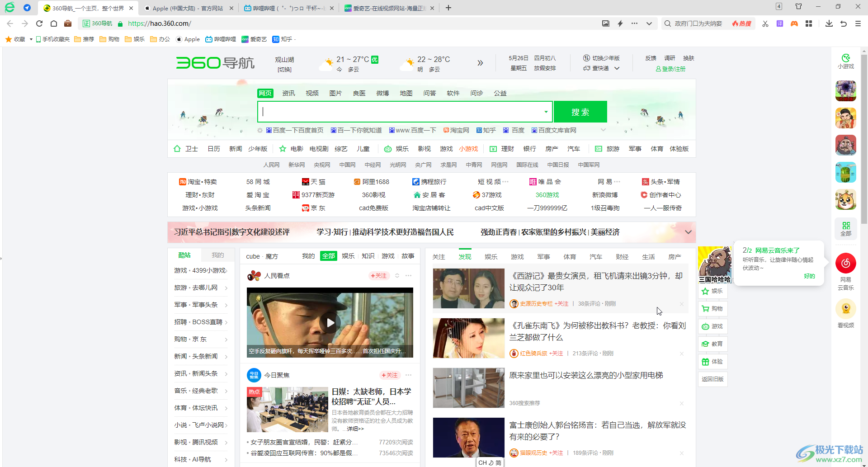The width and height of the screenshot is (868, 467).
Task: Open the 体验 gift shortcut button
Action: coord(712,362)
